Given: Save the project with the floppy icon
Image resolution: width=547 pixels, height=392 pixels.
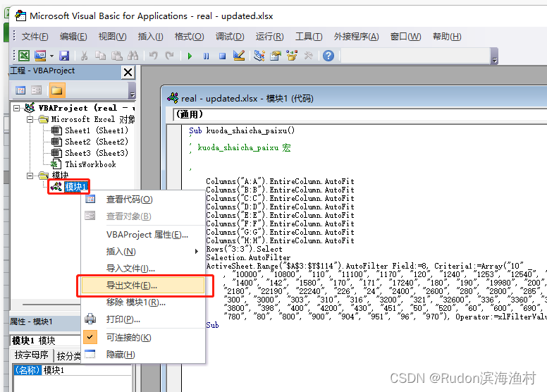Looking at the screenshot, I should click(x=64, y=56).
